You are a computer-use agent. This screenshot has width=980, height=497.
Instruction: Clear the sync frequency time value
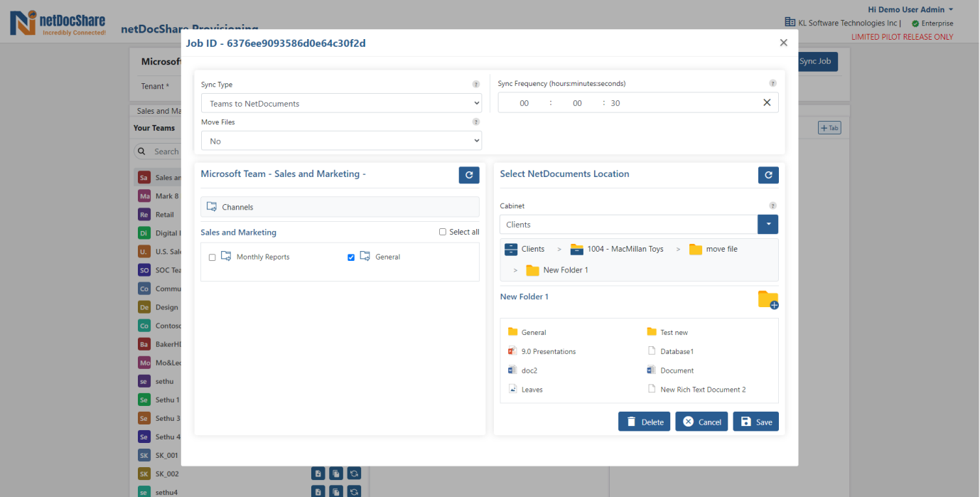(767, 102)
